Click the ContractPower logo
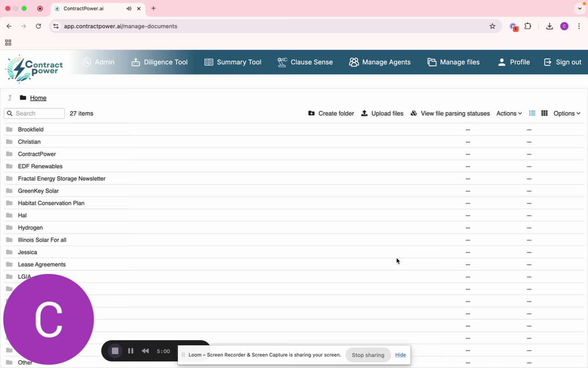 click(x=34, y=69)
